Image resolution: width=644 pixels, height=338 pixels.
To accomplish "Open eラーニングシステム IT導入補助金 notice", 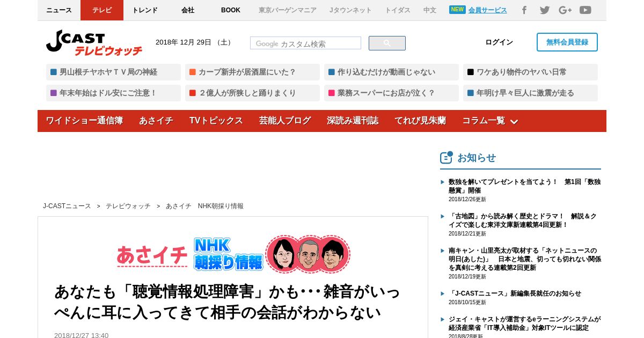I will [x=524, y=324].
